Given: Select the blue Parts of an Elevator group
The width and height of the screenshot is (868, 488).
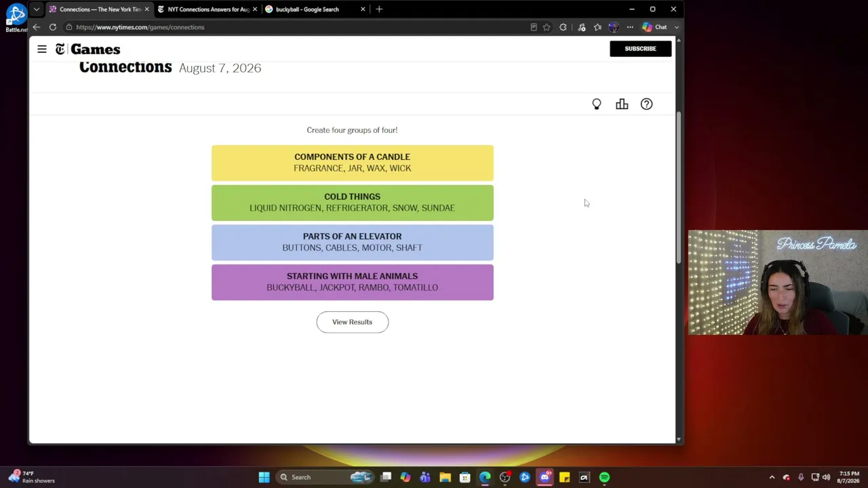Looking at the screenshot, I should 352,242.
